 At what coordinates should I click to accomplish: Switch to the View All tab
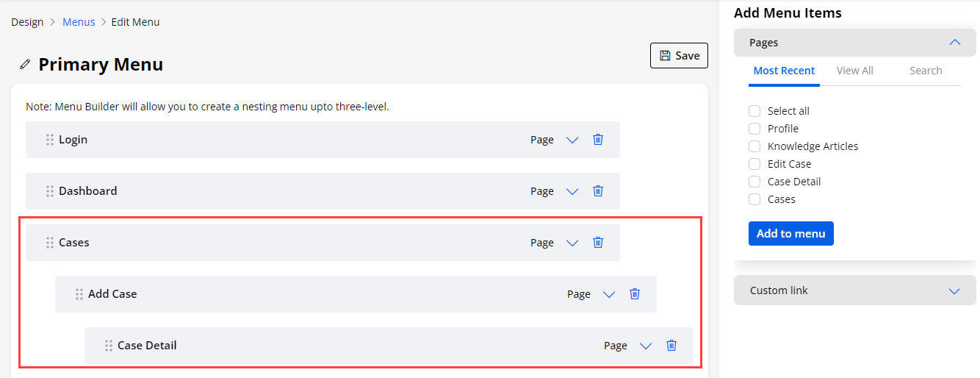(854, 71)
